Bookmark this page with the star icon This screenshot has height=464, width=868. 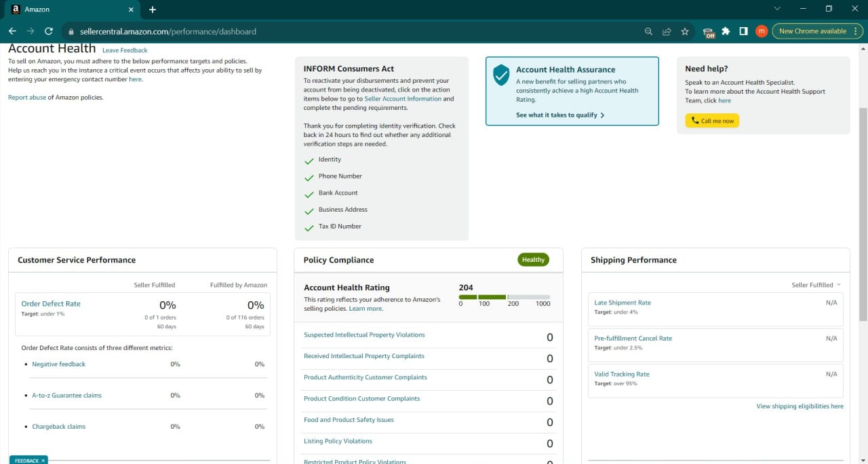pos(685,31)
